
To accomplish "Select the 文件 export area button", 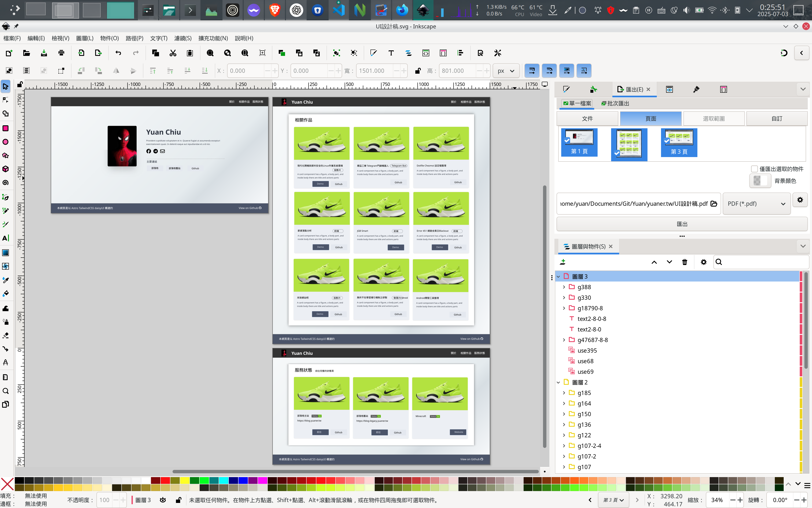I will (587, 119).
